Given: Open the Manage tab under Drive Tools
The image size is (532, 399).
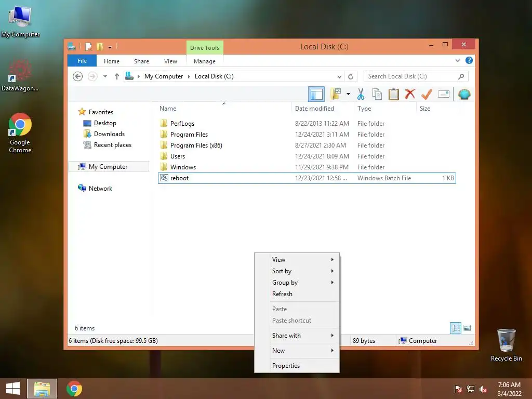Looking at the screenshot, I should pos(205,61).
